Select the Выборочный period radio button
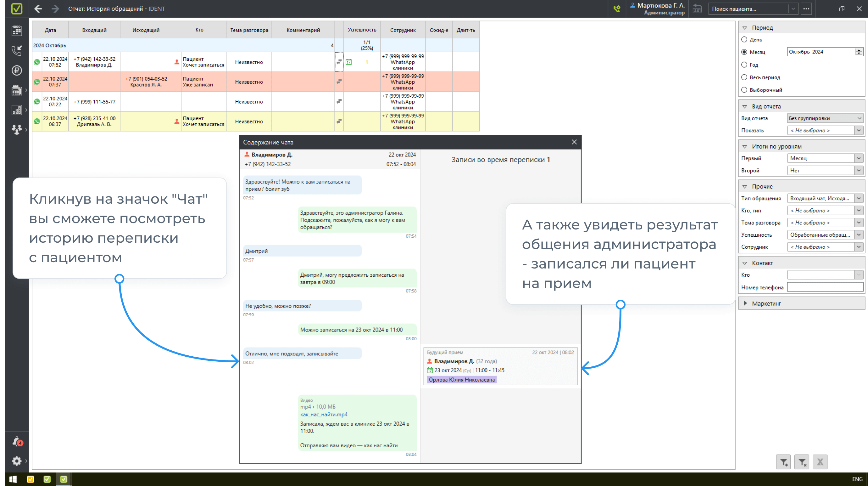Viewport: 868px width, 486px height. tap(744, 90)
